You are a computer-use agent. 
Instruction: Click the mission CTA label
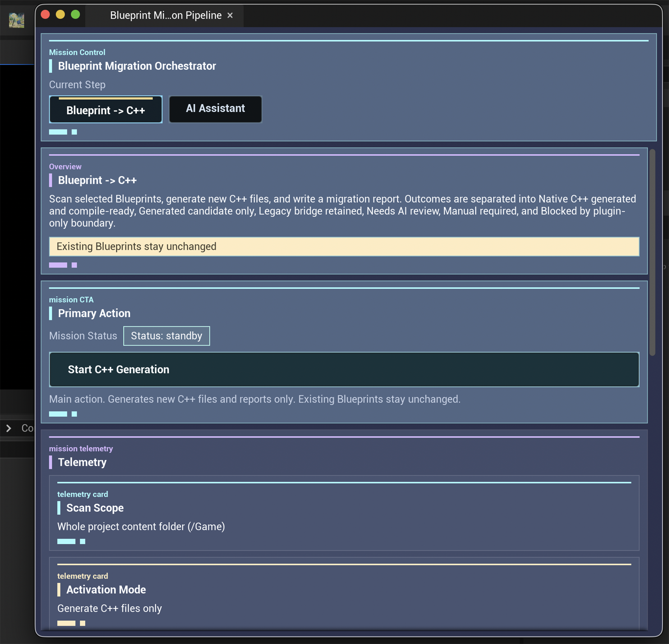coord(71,300)
